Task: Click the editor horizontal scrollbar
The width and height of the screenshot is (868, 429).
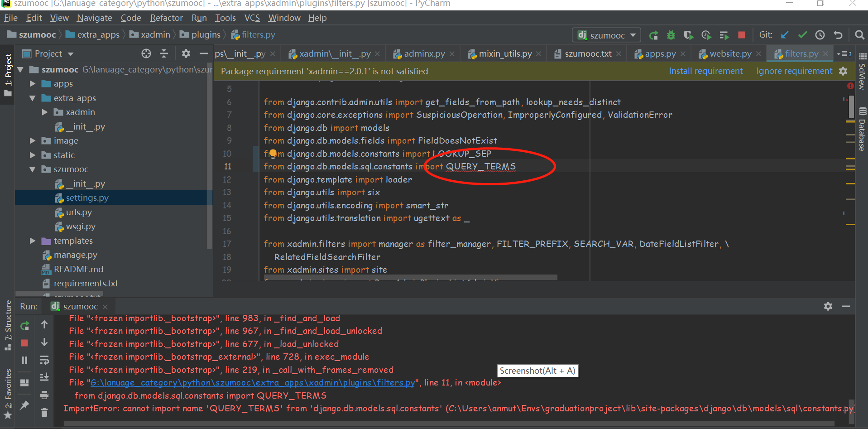Action: (411, 277)
